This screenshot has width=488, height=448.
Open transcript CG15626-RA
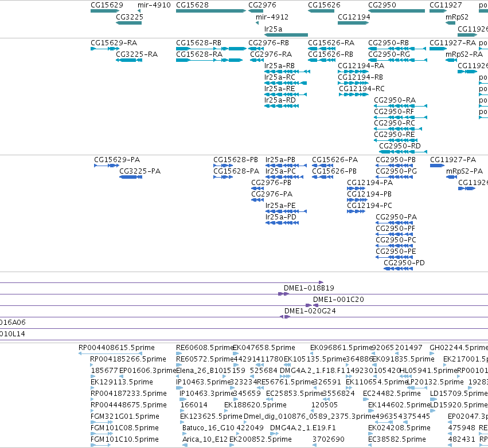click(331, 42)
